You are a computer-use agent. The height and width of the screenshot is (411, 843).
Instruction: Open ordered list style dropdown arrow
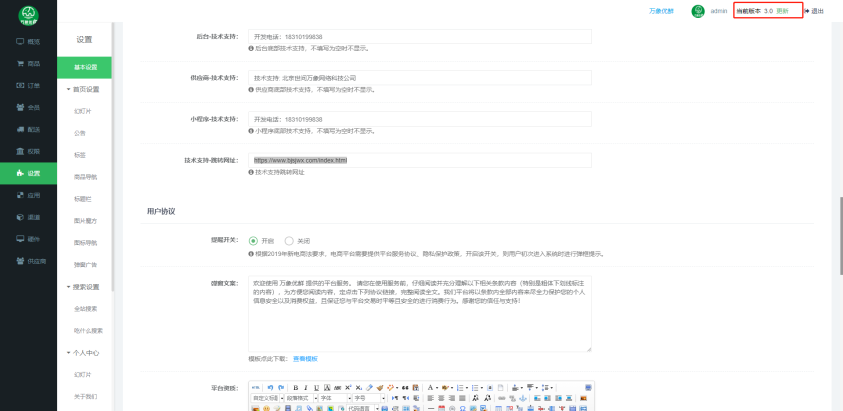tap(467, 387)
